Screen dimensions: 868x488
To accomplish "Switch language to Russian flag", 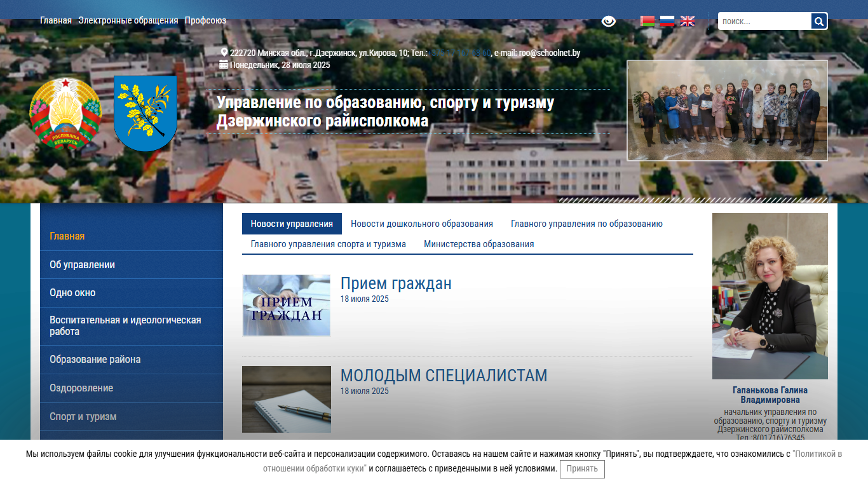I will [667, 21].
